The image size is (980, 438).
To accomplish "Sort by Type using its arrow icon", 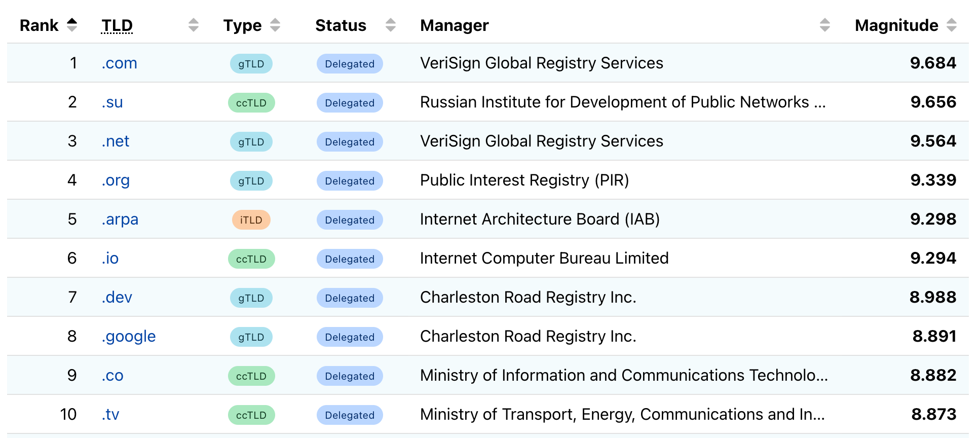I will coord(275,25).
